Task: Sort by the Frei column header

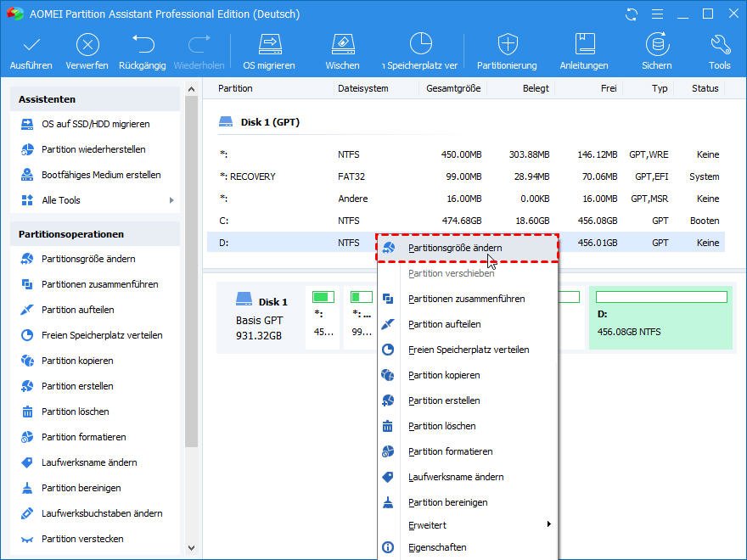Action: pyautogui.click(x=609, y=88)
